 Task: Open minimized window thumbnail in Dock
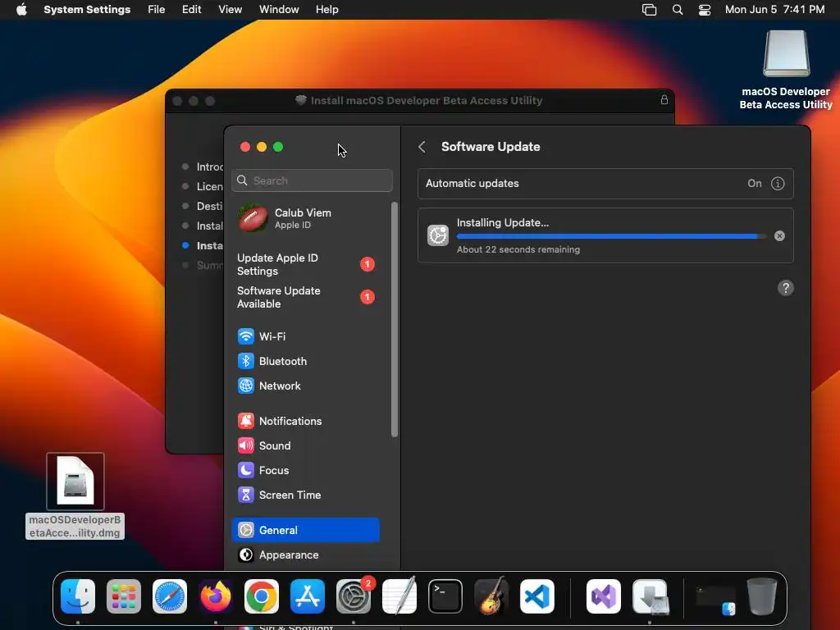pyautogui.click(x=715, y=599)
